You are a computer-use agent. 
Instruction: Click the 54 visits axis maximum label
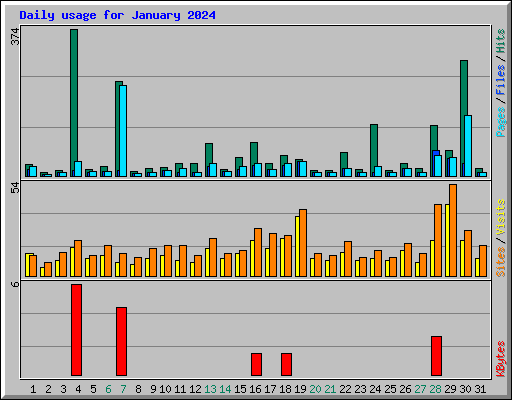16,188
